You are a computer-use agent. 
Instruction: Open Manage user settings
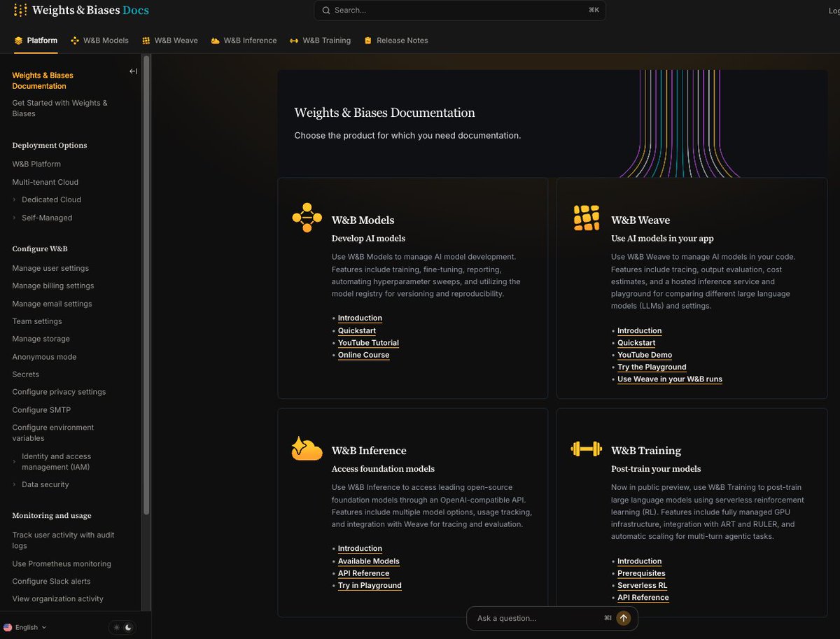point(50,268)
